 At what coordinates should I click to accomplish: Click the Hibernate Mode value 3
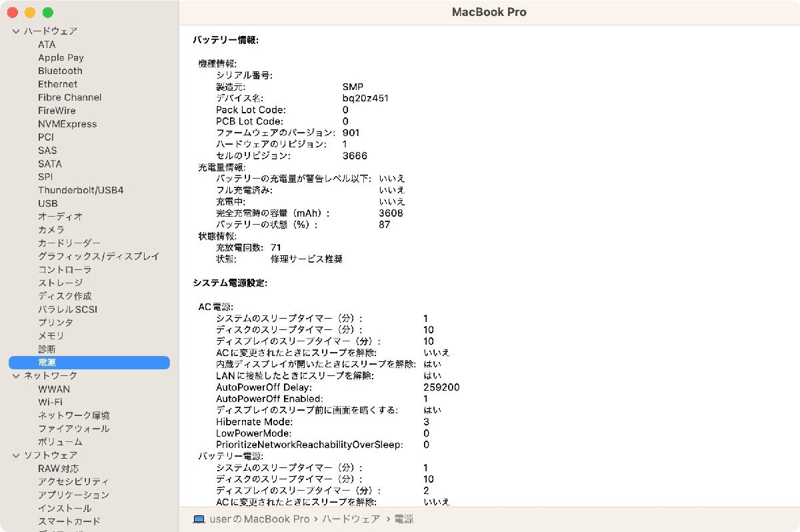point(427,422)
